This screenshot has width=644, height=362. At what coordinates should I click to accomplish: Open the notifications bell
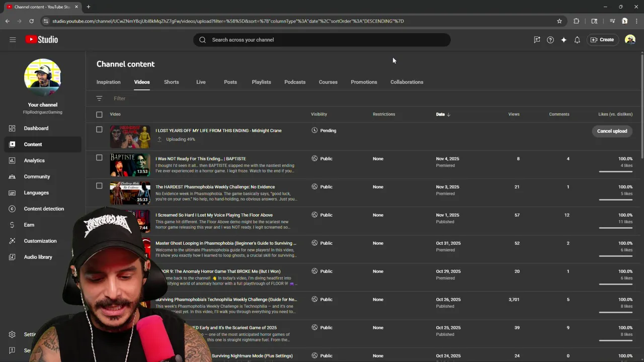pos(577,40)
